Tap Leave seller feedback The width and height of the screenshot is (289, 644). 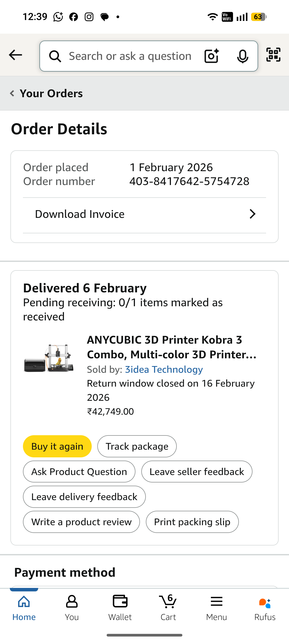click(x=196, y=472)
